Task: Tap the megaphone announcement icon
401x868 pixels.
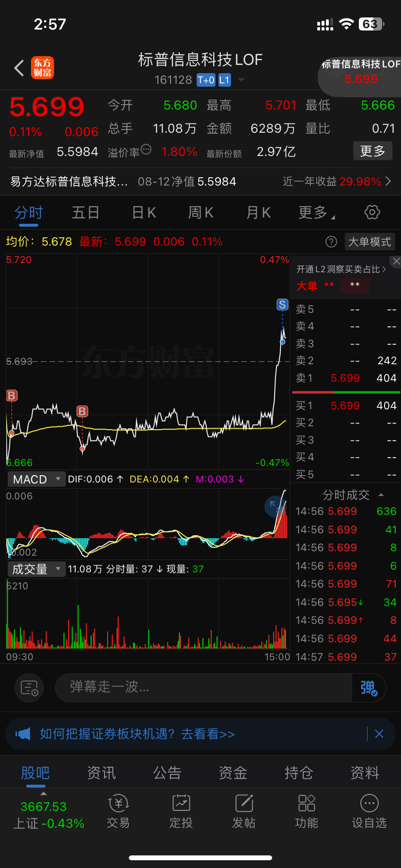Action: coord(22,734)
